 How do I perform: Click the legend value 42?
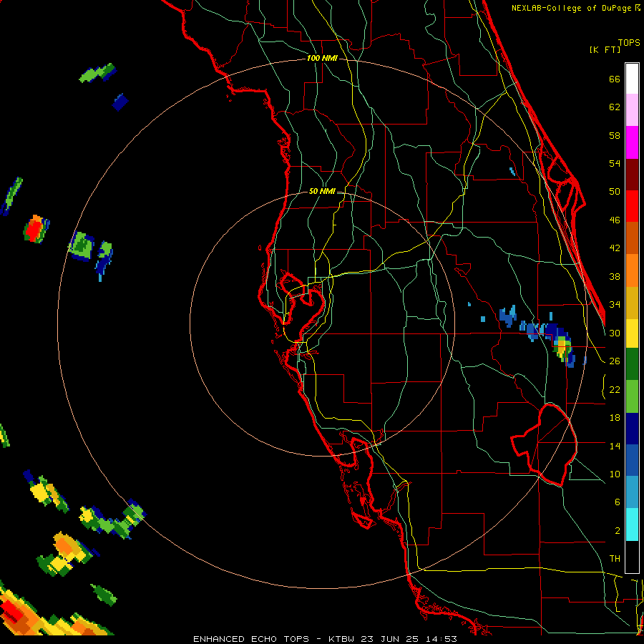pos(615,248)
